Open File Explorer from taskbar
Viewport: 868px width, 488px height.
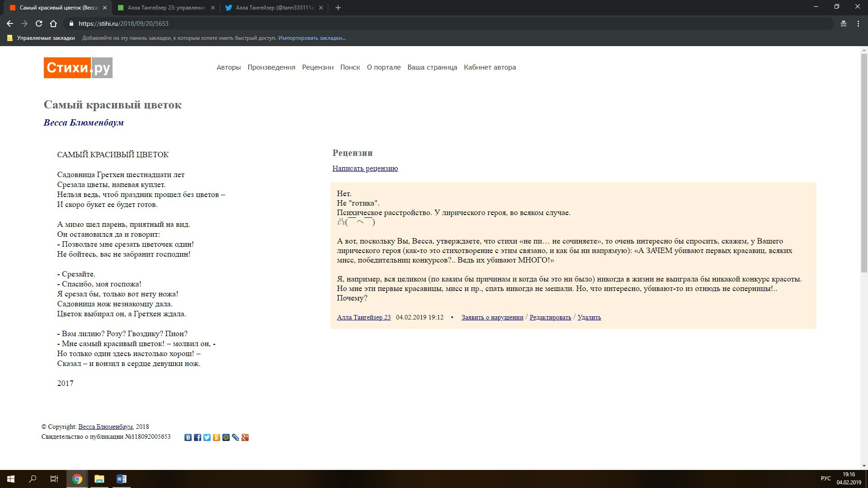[99, 479]
